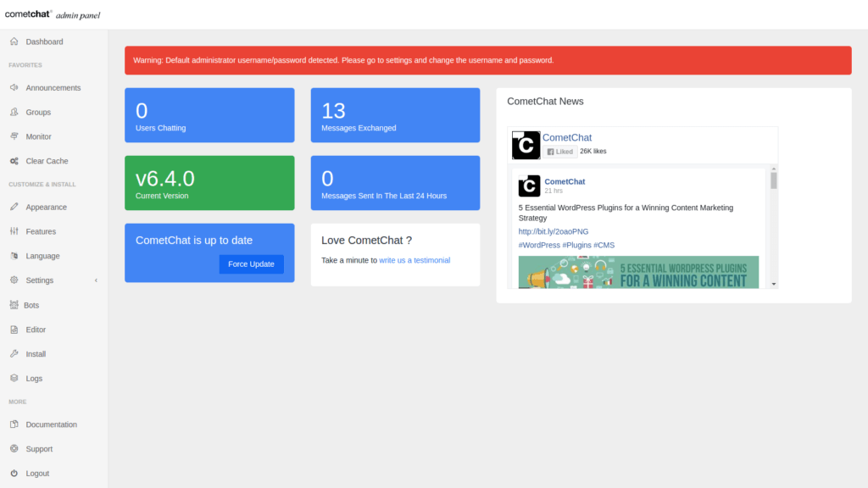Click the Features sliders icon
Viewport: 868px width, 488px height.
[14, 231]
